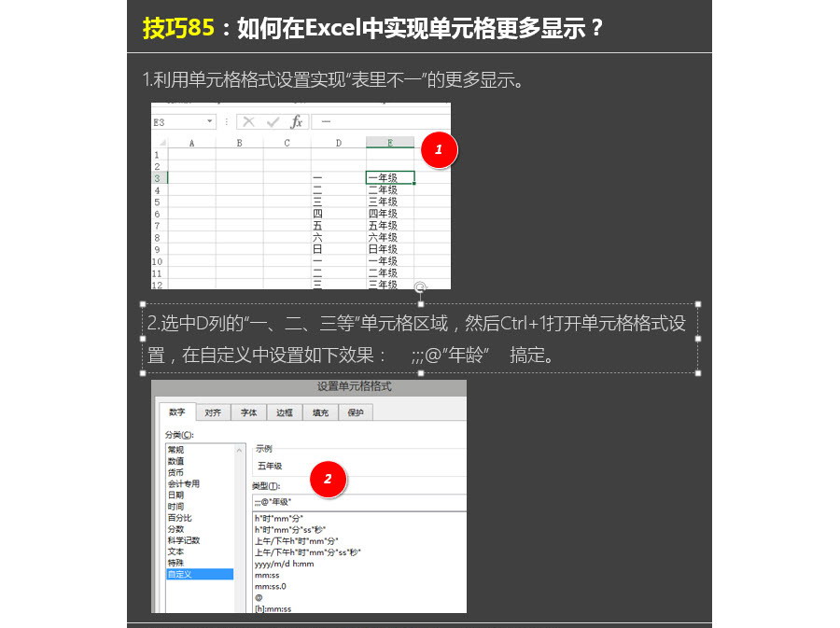The width and height of the screenshot is (840, 628).
Task: Click the select-all corner triangle of the sheet
Action: tap(161, 143)
